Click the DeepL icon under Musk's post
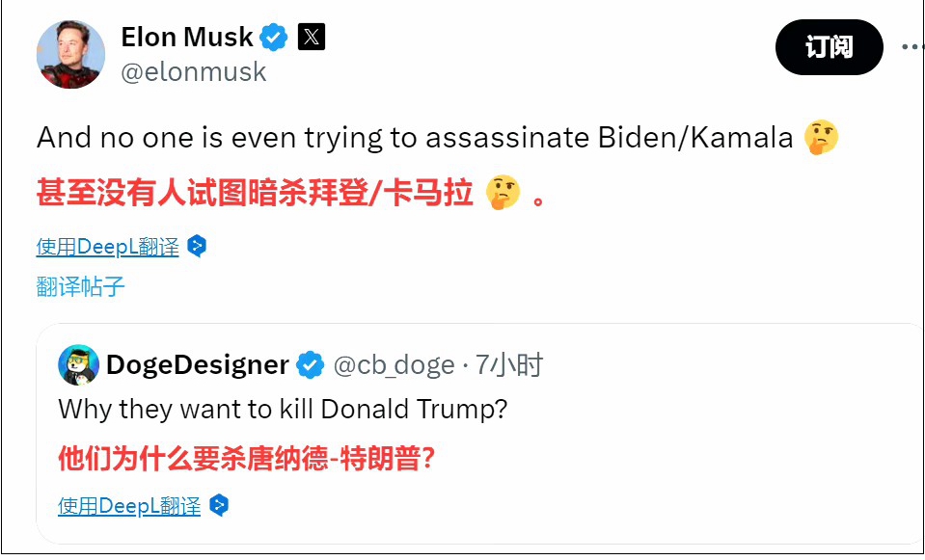 coord(197,247)
